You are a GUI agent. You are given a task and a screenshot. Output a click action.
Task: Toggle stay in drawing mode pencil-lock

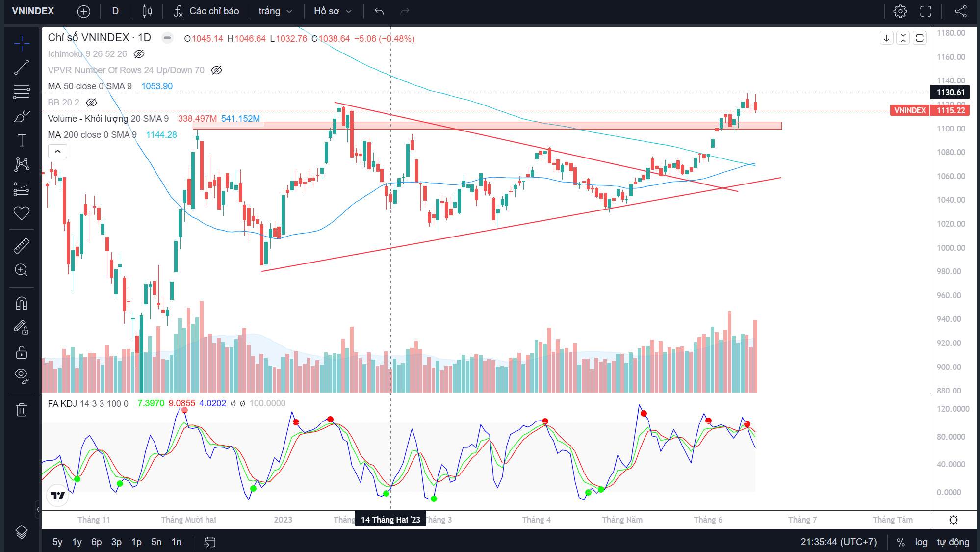[22, 327]
